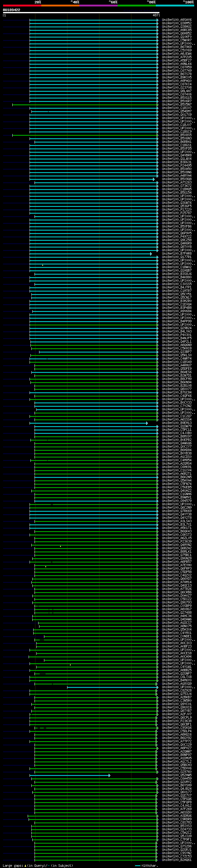Viewport: 197px width, 868px height.
Task: Click the red 20% identity legend segment
Action: coord(22,6)
